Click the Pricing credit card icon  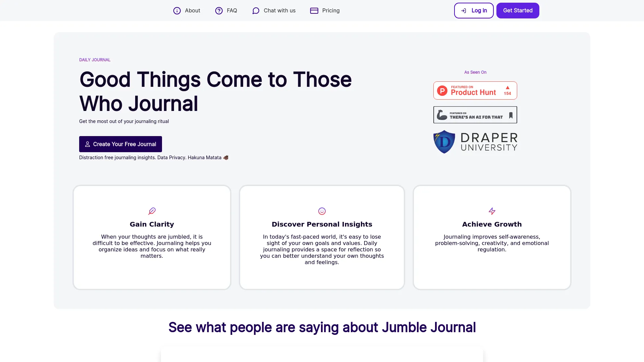click(314, 11)
